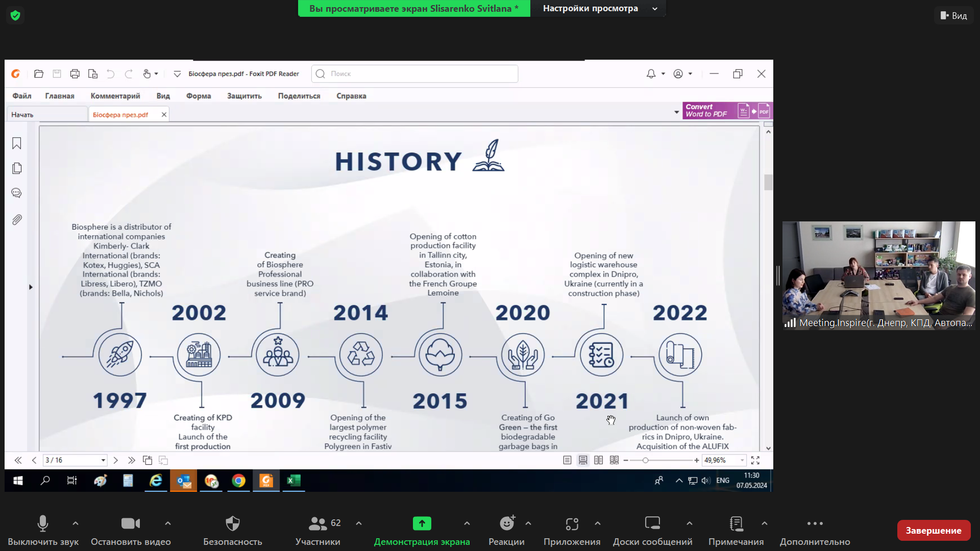Open the Comments panel icon

[x=17, y=193]
